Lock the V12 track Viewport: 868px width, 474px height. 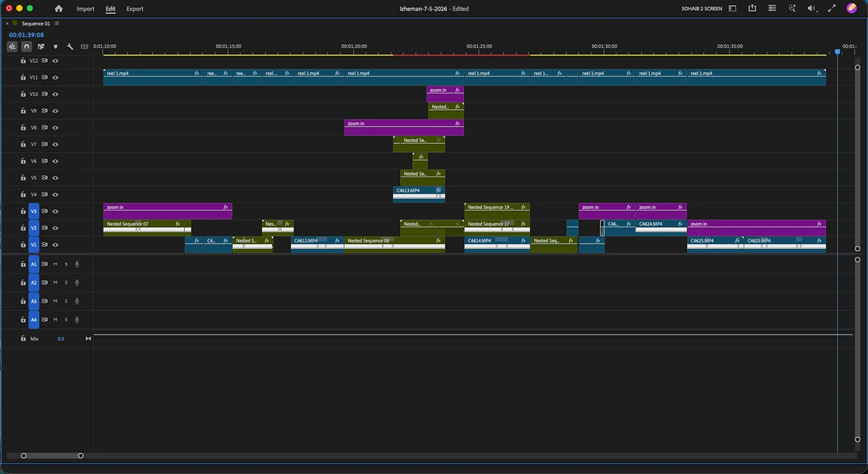pos(22,61)
